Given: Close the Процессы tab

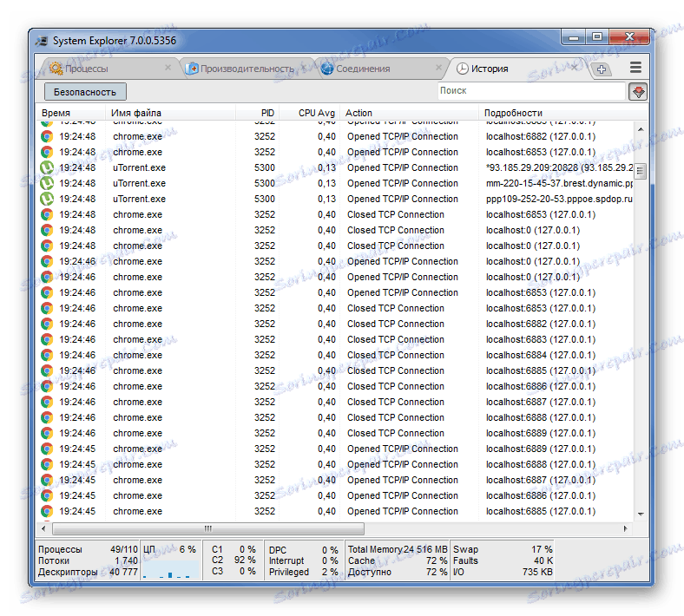Looking at the screenshot, I should pos(168,68).
